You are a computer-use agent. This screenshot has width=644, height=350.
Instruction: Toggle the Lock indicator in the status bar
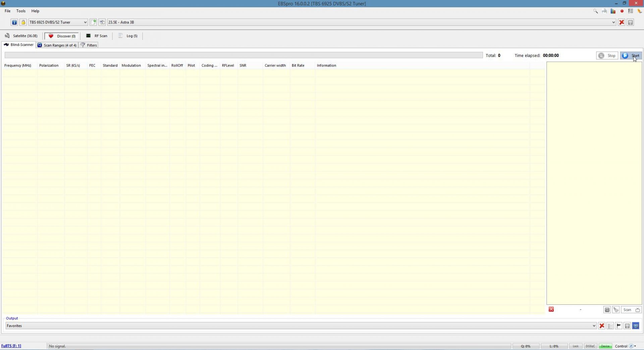[x=576, y=346]
